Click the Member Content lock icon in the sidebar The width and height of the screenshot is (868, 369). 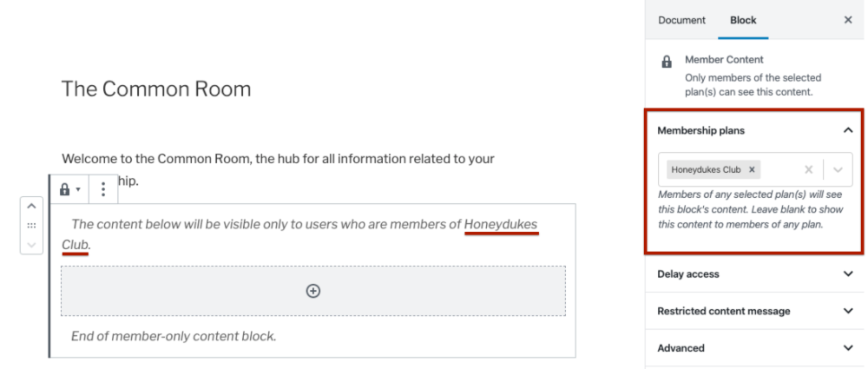tap(667, 62)
